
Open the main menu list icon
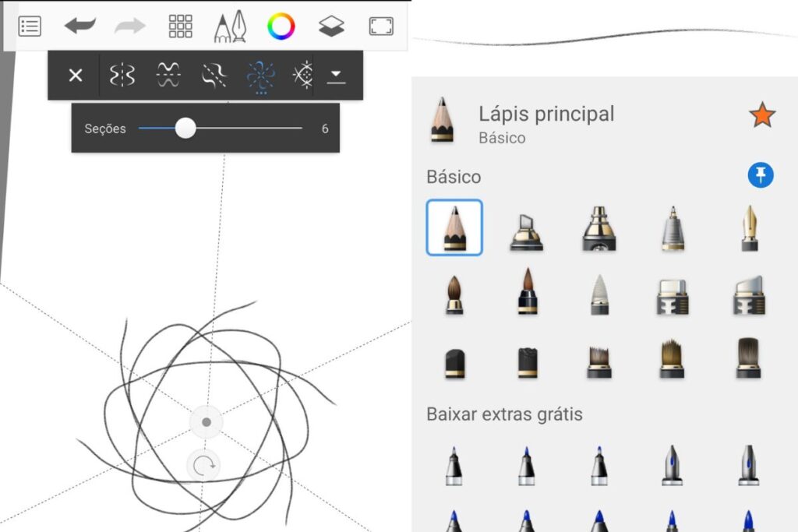pyautogui.click(x=30, y=26)
